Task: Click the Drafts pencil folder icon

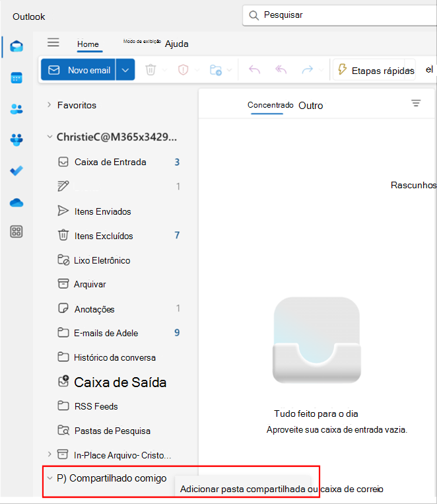Action: point(63,186)
